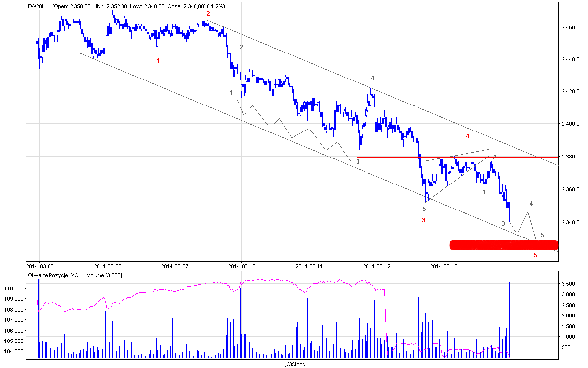588x368 pixels.
Task: Click the FW20H14 ticker symbol in the chart header
Action: coord(39,6)
